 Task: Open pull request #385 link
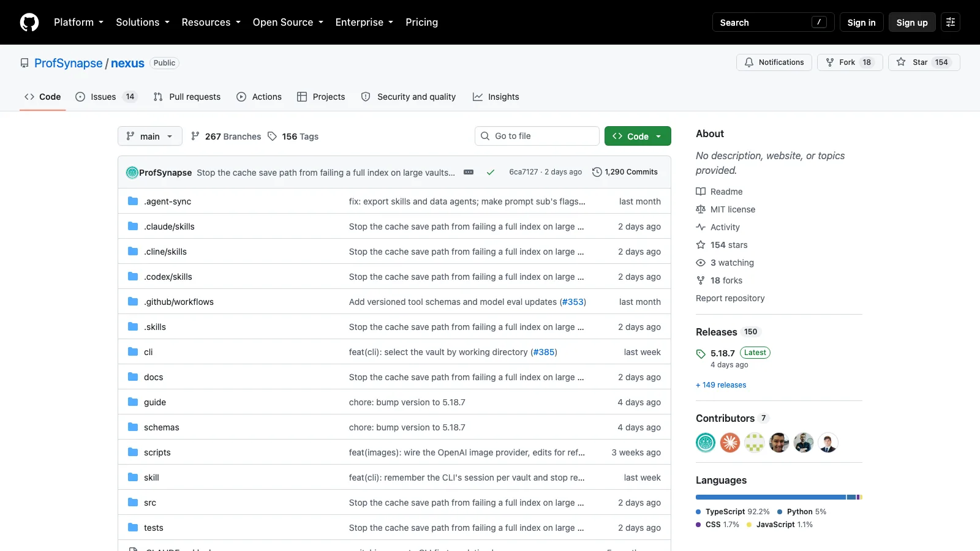click(x=544, y=352)
